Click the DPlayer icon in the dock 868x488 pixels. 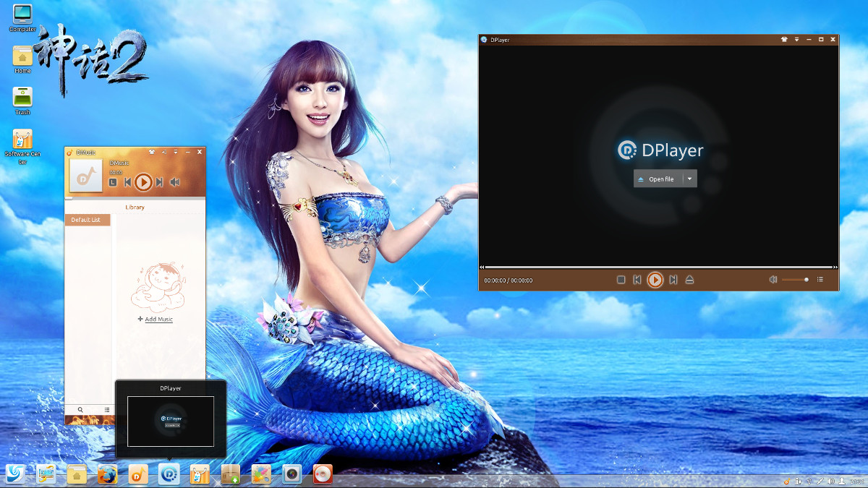169,474
